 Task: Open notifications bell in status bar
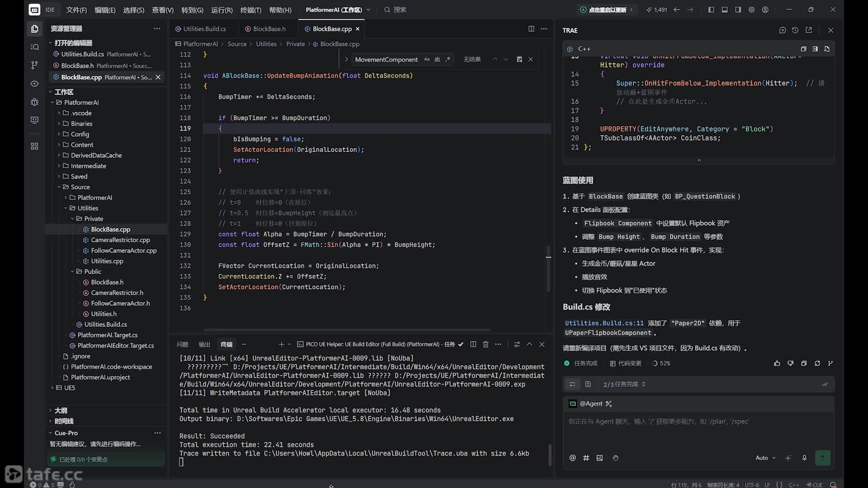(x=833, y=485)
